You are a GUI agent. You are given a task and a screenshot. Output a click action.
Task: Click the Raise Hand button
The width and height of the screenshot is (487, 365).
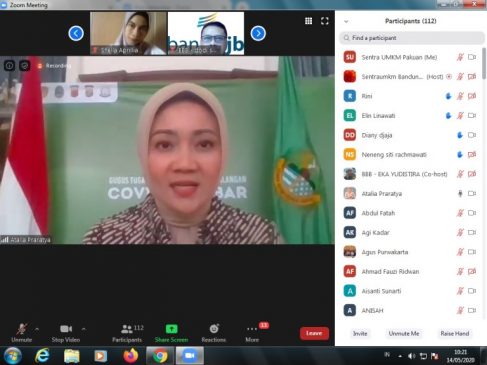click(455, 333)
